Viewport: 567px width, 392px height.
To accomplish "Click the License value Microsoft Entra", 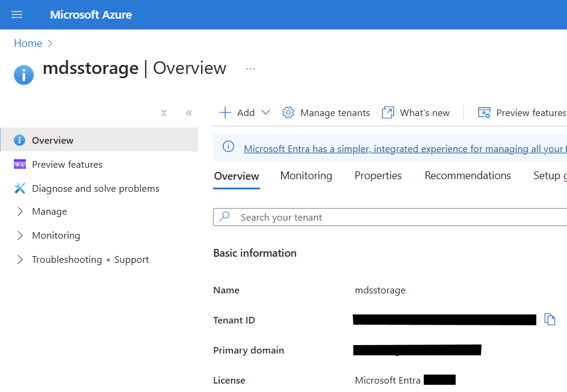I will click(x=388, y=380).
